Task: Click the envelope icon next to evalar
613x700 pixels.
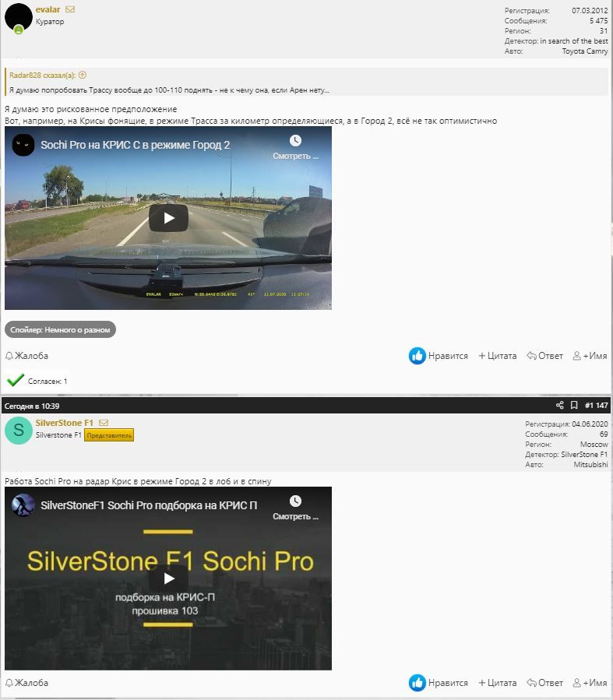Action: tap(70, 9)
